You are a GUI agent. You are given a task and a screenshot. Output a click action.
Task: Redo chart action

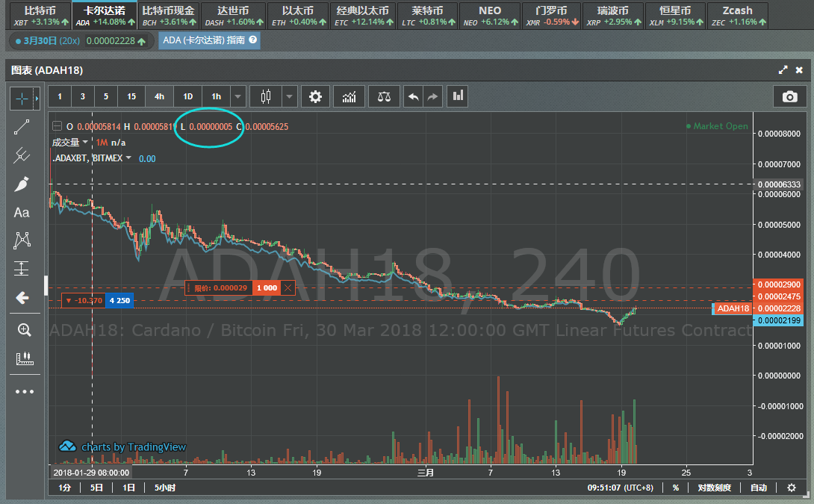pos(432,96)
